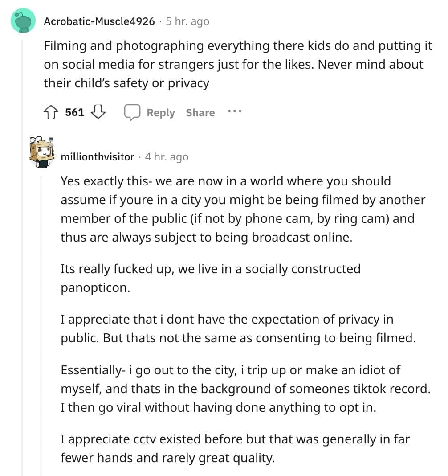The height and width of the screenshot is (476, 448).
Task: Select the upward-pointing upvote arrow
Action: pyautogui.click(x=51, y=112)
